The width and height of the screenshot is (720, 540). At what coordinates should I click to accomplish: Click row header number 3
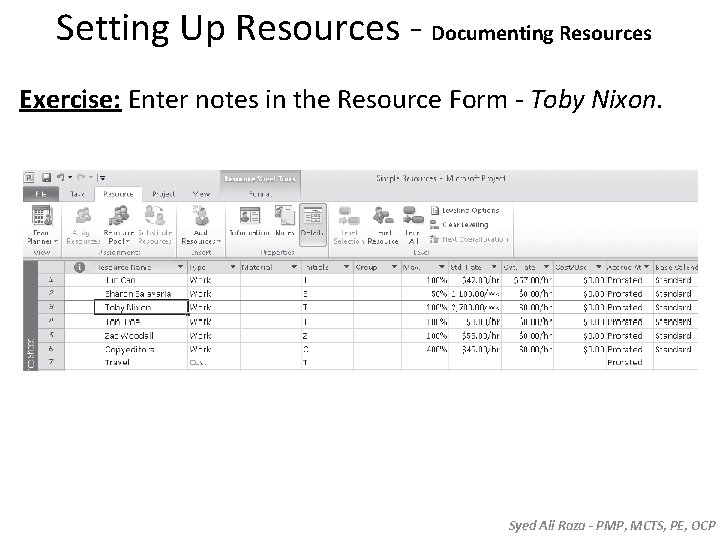click(x=51, y=307)
